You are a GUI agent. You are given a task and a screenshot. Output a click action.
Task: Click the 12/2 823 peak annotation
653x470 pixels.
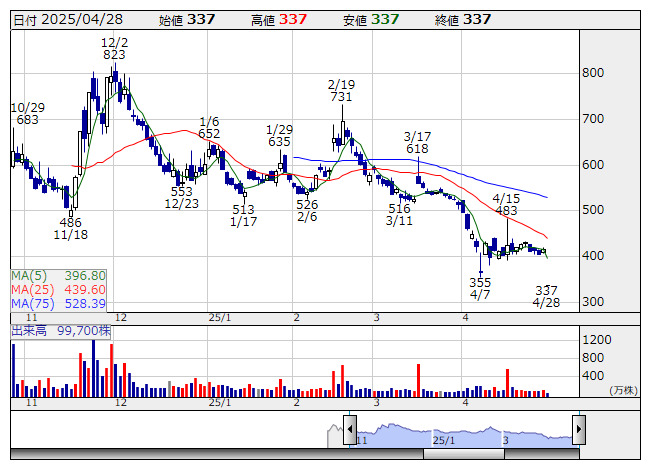[115, 49]
